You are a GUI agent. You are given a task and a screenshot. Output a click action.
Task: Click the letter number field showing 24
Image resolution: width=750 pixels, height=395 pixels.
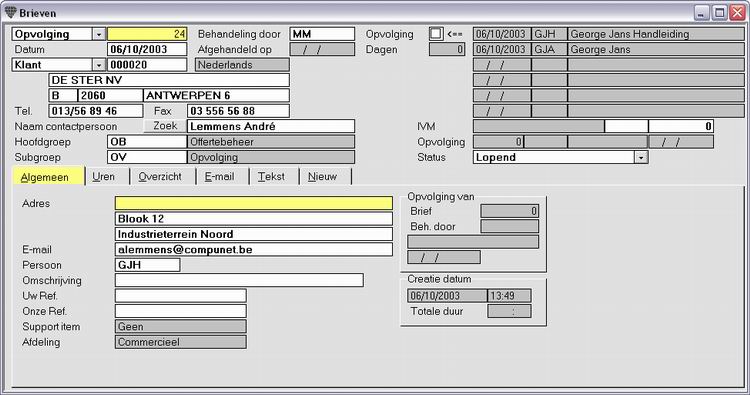point(147,34)
